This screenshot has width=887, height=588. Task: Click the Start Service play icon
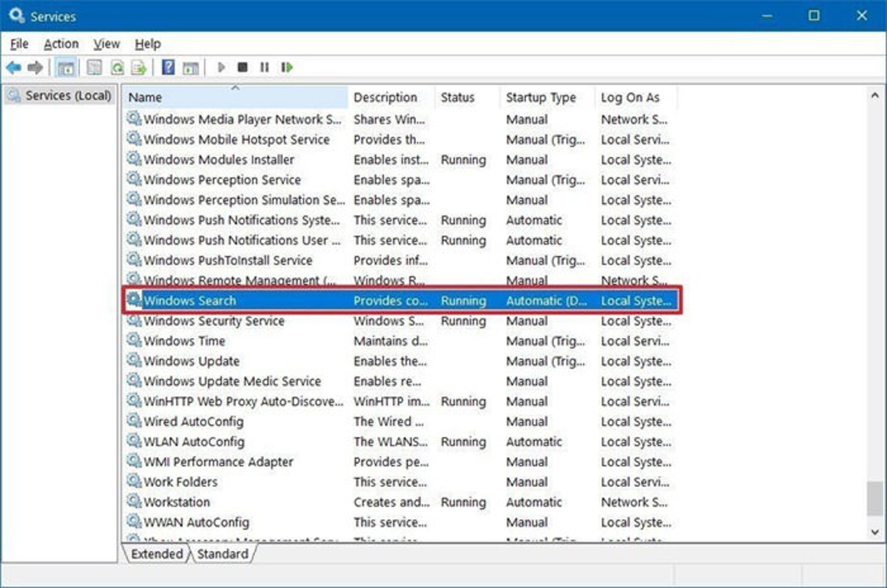pyautogui.click(x=221, y=67)
